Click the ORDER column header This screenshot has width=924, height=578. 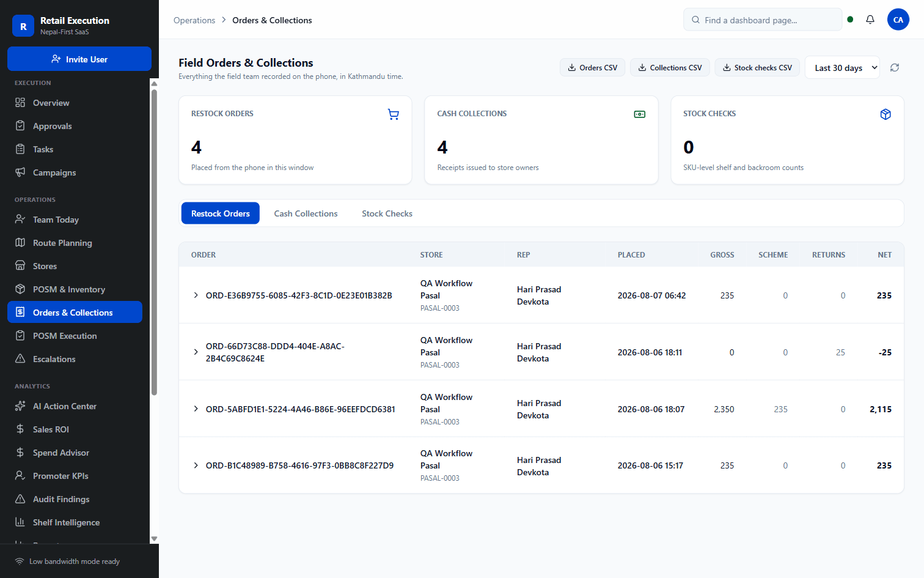click(204, 255)
